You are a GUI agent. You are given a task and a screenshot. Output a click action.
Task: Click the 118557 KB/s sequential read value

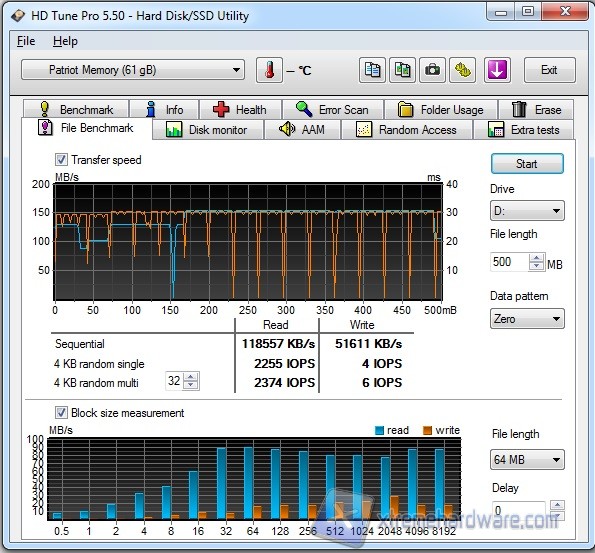click(278, 343)
